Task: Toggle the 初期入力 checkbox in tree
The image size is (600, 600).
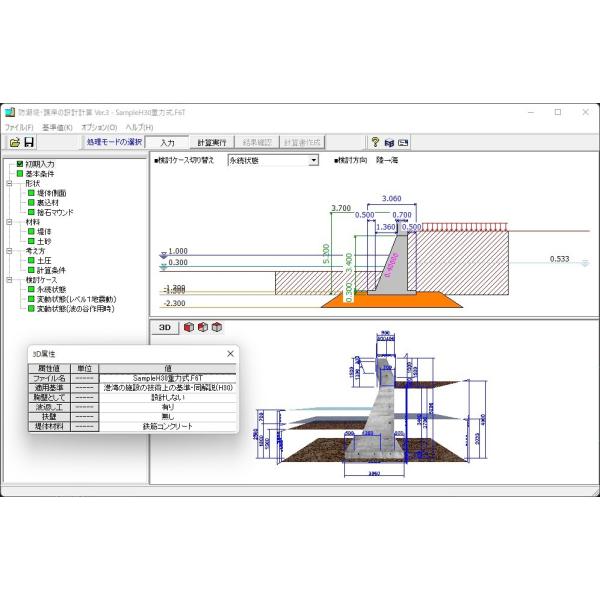Action: (x=19, y=163)
